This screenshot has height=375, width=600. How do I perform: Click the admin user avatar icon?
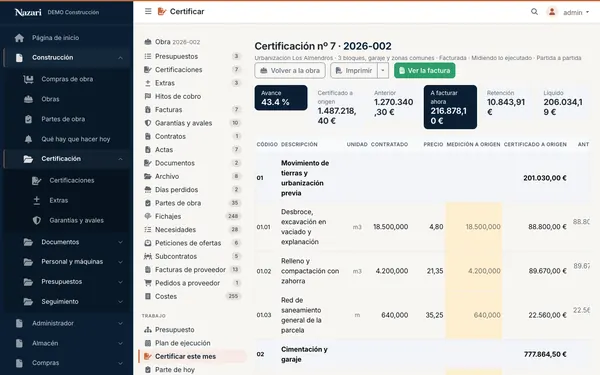click(x=552, y=12)
